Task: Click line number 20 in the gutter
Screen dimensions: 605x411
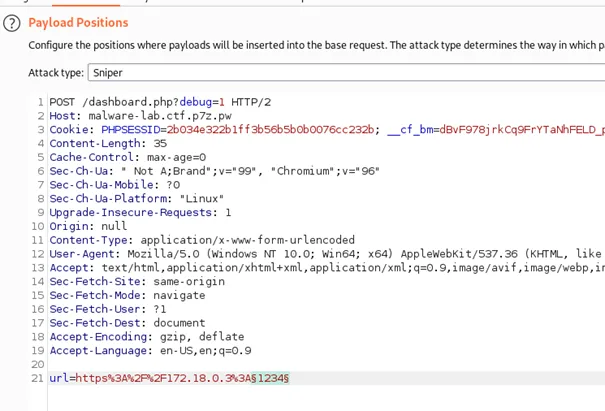Action: click(38, 365)
